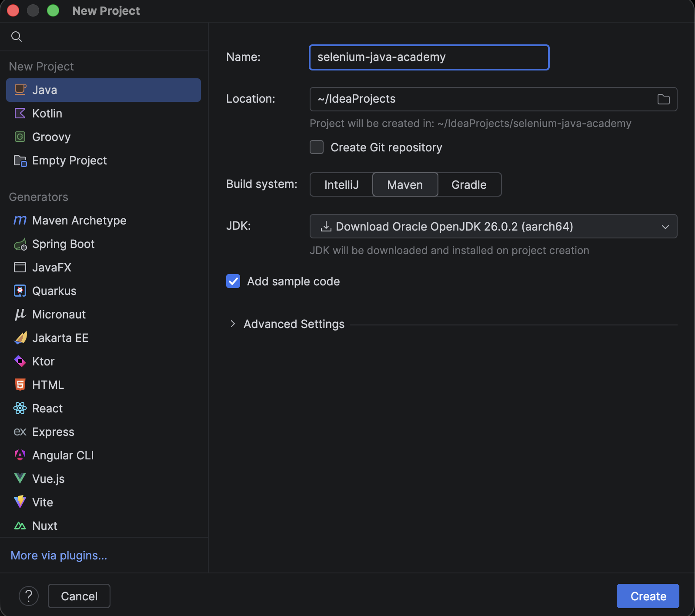Click the Angular CLI logo icon
This screenshot has width=695, height=616.
coord(20,455)
